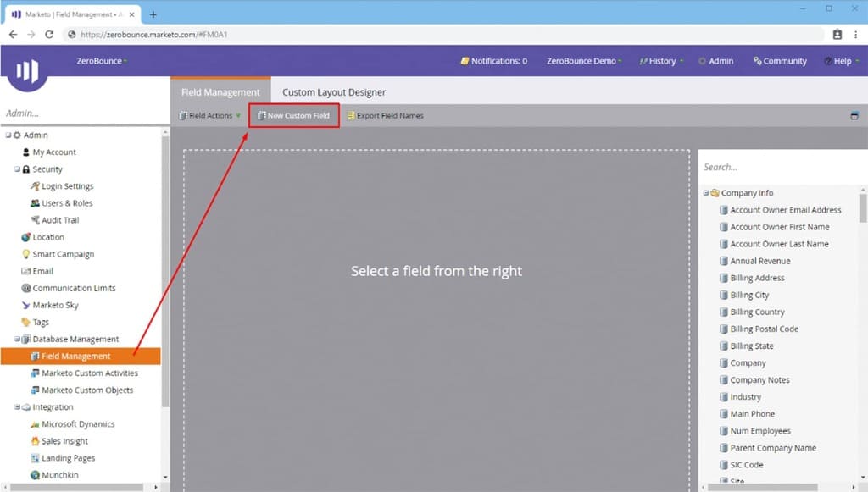The image size is (868, 492).
Task: Select Parent Company Name field
Action: coord(773,448)
